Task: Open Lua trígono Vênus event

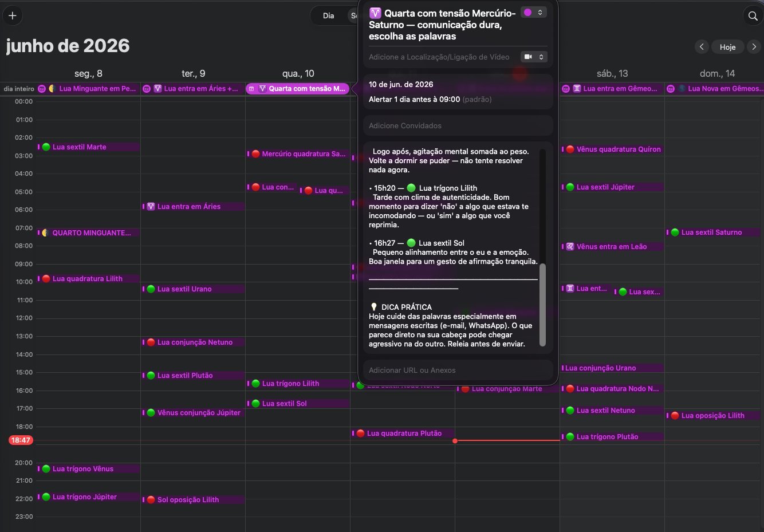Action: (89, 469)
